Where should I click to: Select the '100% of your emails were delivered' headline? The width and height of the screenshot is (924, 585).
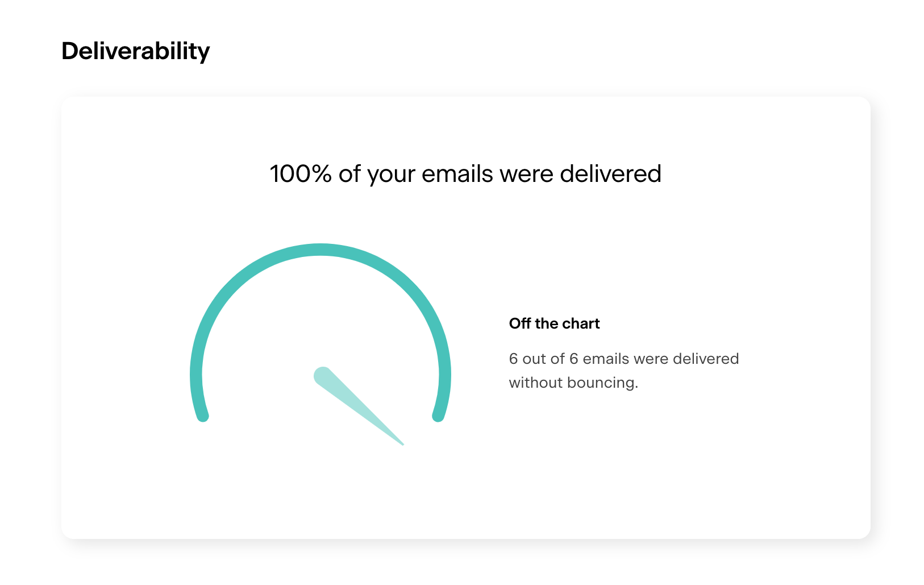pyautogui.click(x=465, y=174)
